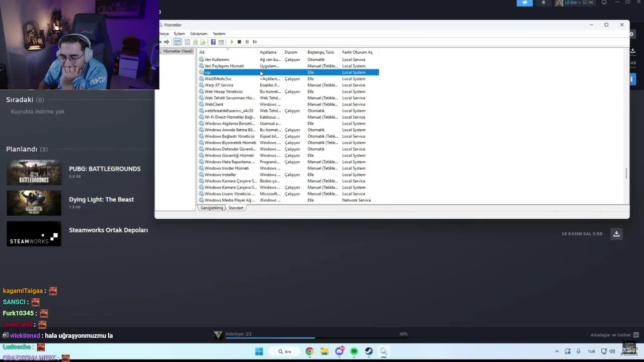Open Dying Light: The Beast entry

101,200
